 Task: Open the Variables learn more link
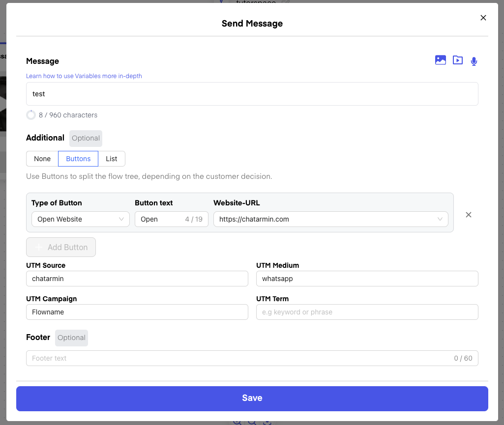(84, 76)
